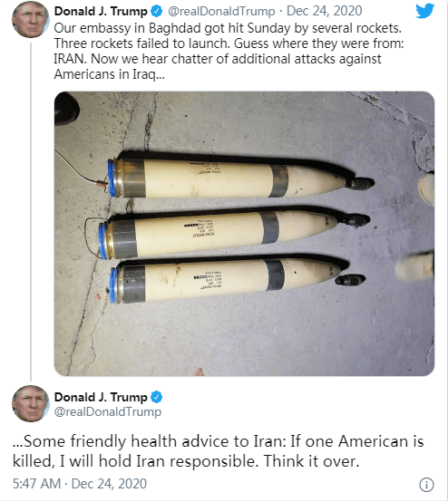Click the embassy in Baghdad tweet text

pos(229,52)
